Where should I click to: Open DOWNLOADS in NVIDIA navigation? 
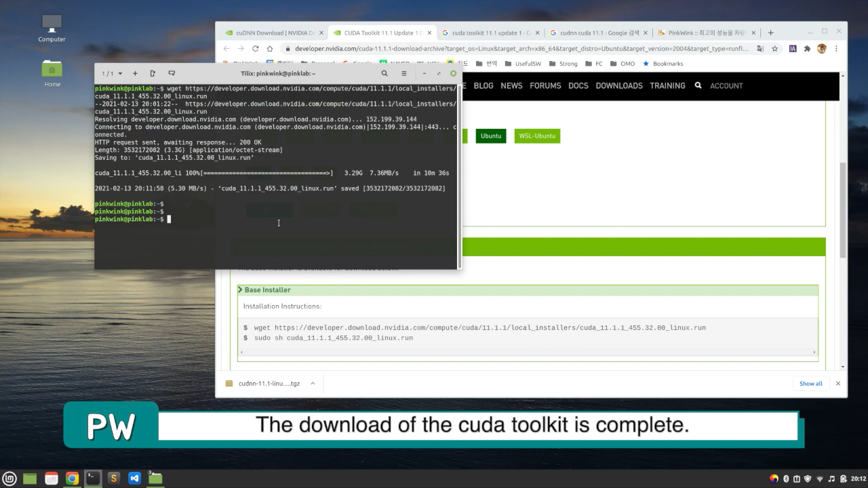(x=619, y=85)
